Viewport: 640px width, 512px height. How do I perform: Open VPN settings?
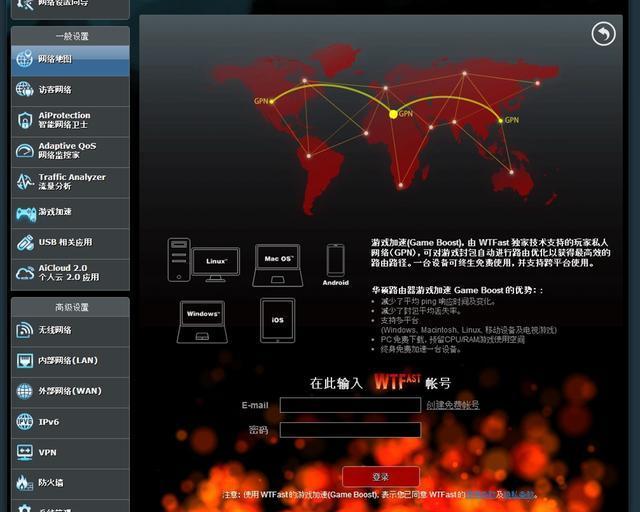tap(70, 453)
